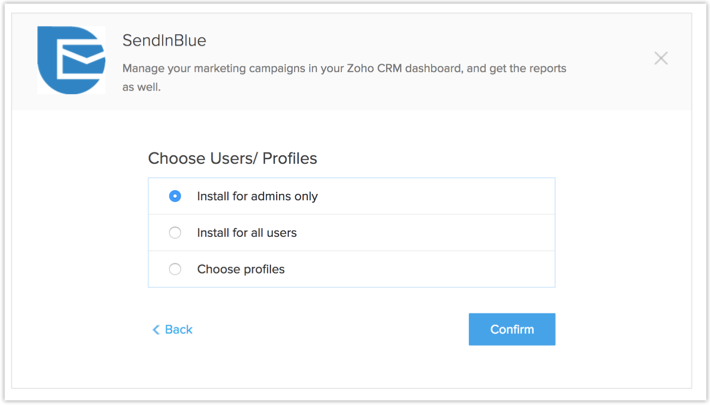Pick the Choose profiles radio button
This screenshot has height=405, width=710.
coord(175,269)
